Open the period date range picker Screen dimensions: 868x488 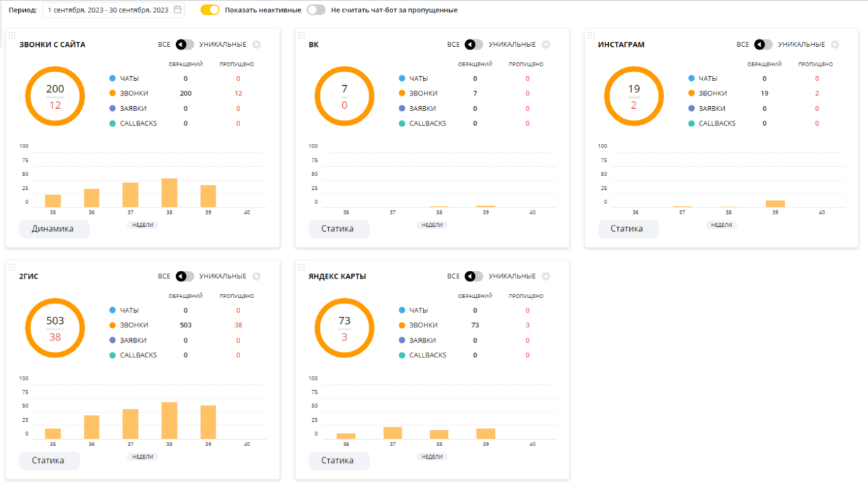click(113, 10)
